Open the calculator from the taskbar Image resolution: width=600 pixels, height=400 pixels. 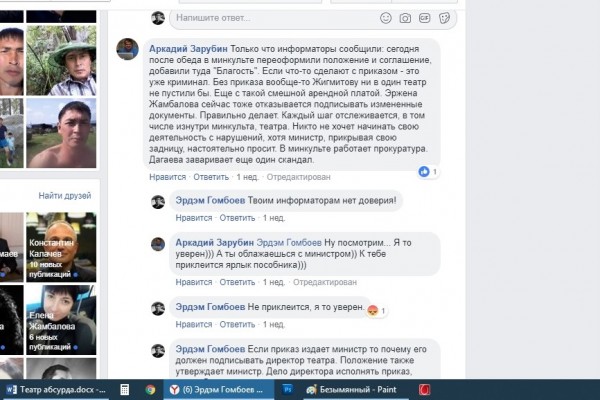tap(124, 390)
